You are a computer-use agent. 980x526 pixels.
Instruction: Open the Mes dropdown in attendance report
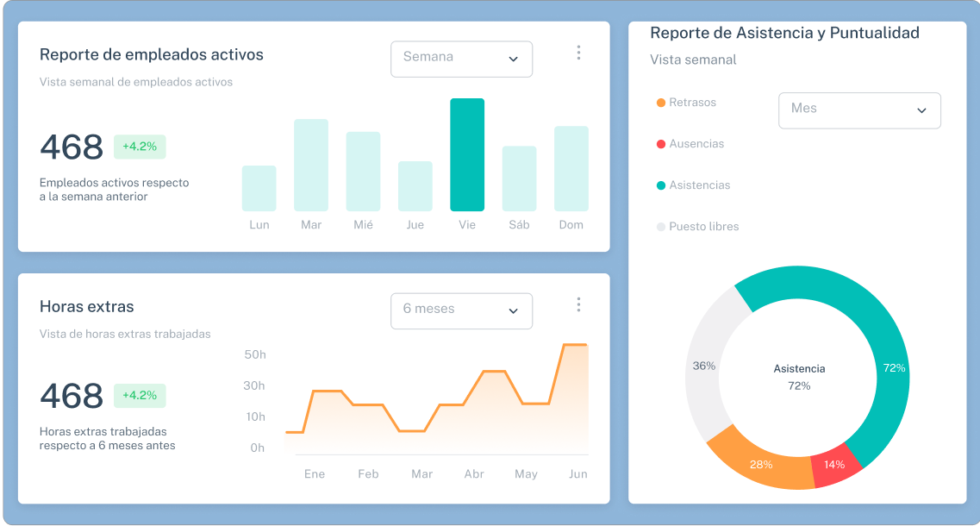[858, 110]
